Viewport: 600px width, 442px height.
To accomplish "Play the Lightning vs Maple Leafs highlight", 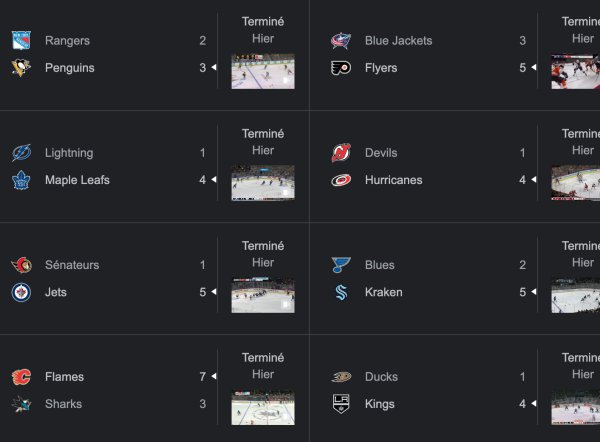I will pos(263,183).
